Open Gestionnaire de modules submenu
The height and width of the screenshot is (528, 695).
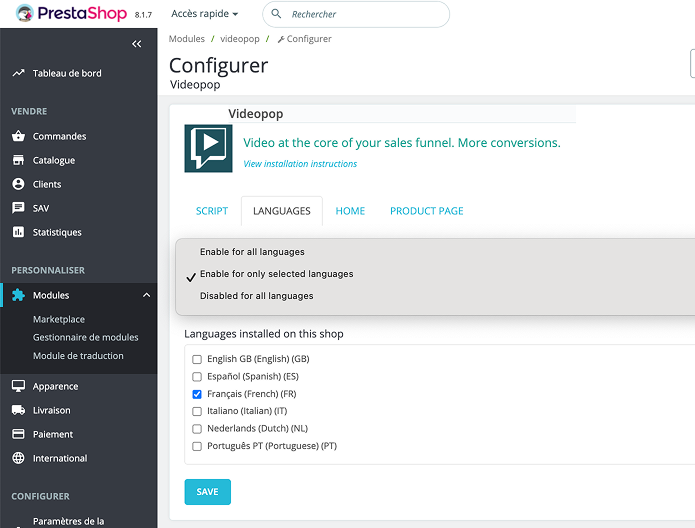click(86, 337)
